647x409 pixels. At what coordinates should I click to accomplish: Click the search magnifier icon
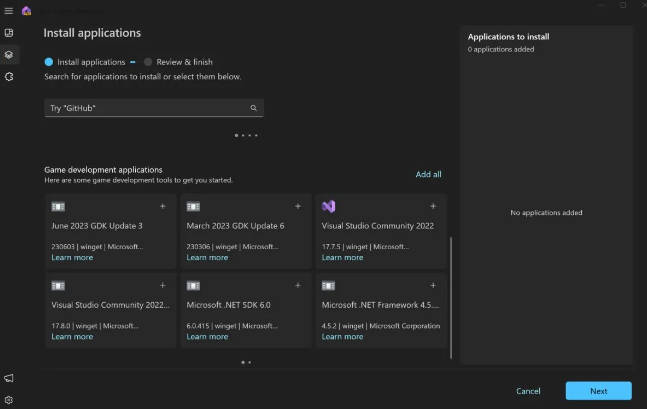pyautogui.click(x=253, y=108)
